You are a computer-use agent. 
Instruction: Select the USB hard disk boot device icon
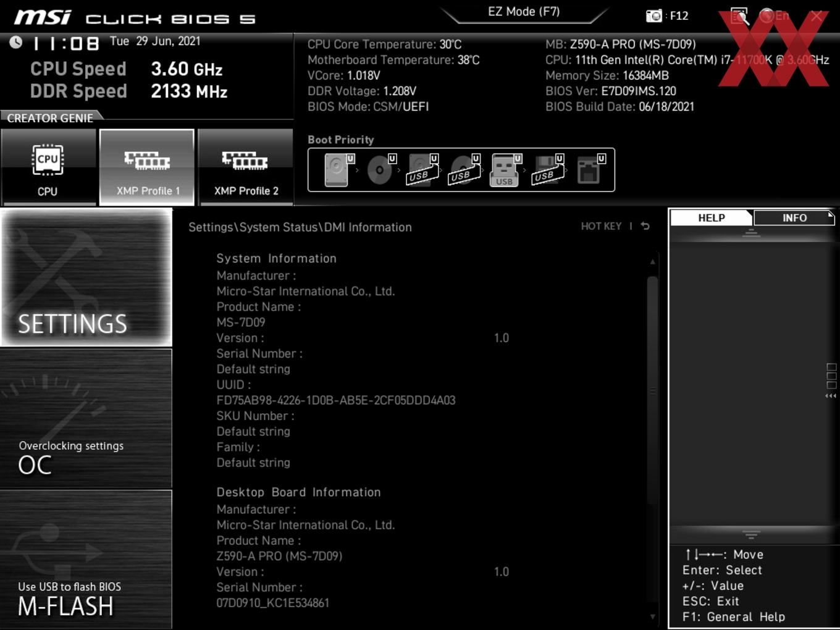422,170
